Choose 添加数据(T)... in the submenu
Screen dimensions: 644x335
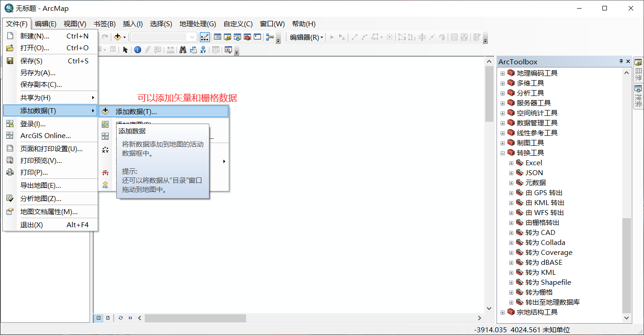(x=163, y=111)
